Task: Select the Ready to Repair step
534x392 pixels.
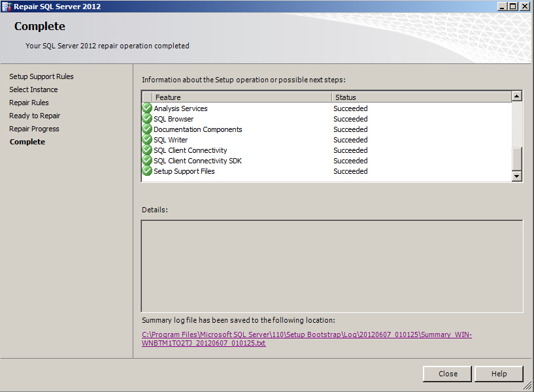Action: (35, 116)
